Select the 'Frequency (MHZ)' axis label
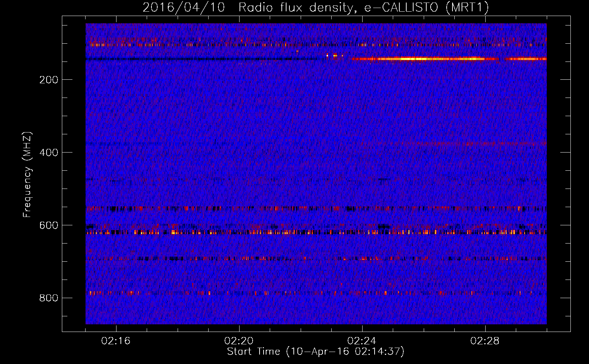This screenshot has width=589, height=364. [x=27, y=174]
